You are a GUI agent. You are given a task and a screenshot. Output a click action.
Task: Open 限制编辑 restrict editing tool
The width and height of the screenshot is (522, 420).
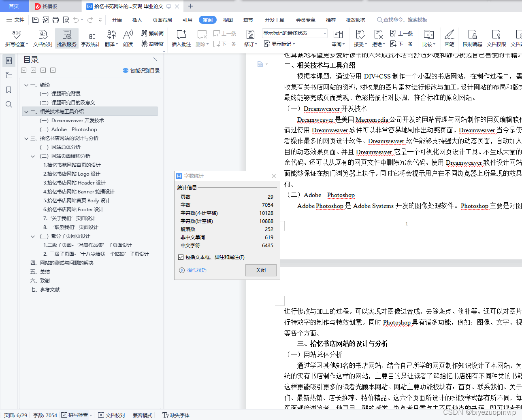(473, 38)
